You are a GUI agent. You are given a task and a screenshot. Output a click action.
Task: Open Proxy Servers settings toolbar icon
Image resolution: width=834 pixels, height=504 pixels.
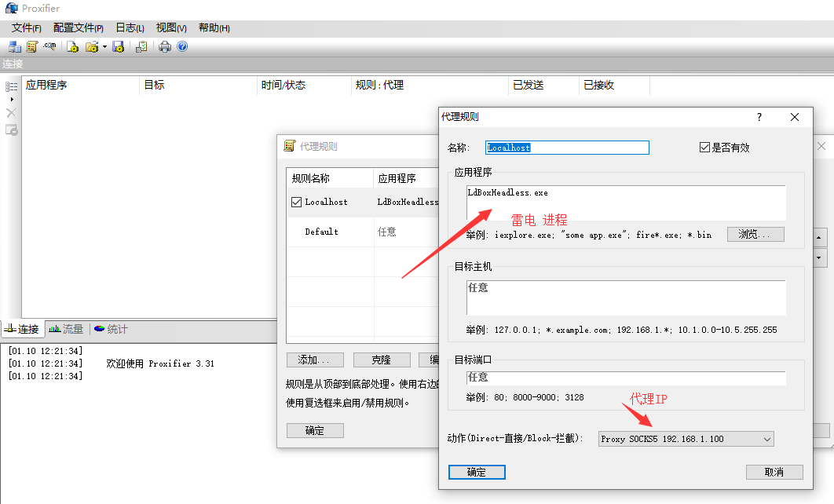pyautogui.click(x=14, y=47)
